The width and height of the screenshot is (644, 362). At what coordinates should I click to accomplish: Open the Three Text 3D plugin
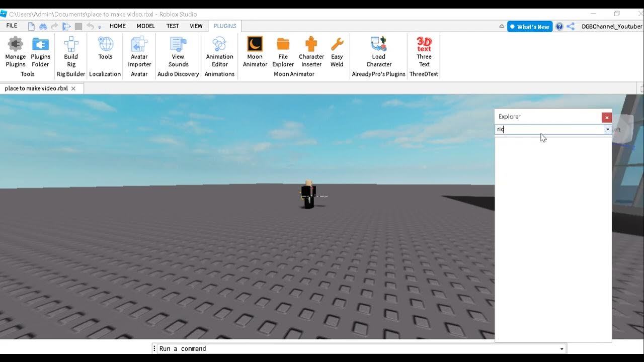(424, 52)
